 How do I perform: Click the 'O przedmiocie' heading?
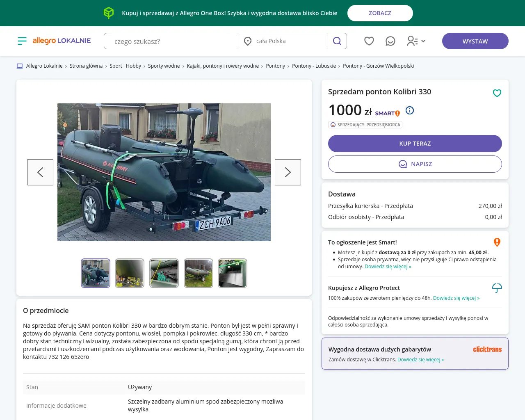pyautogui.click(x=46, y=311)
